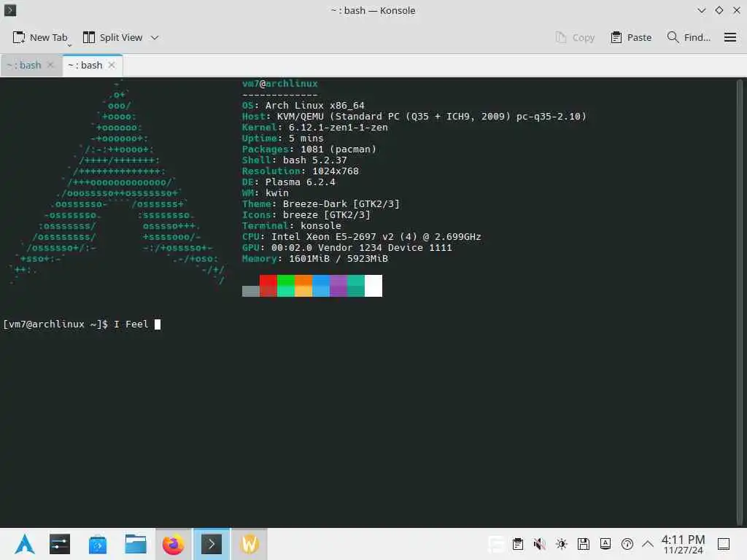Click the 'DE: Plasma 6.2.4' line

pyautogui.click(x=289, y=182)
